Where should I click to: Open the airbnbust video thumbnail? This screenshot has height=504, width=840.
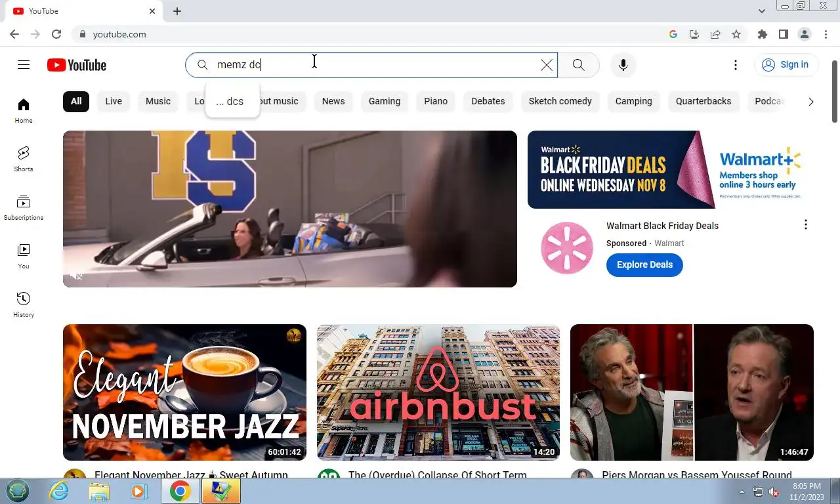coord(438,392)
